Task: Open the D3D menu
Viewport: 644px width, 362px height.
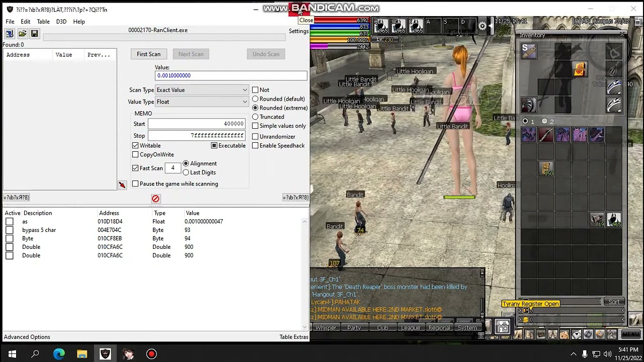Action: 61,22
